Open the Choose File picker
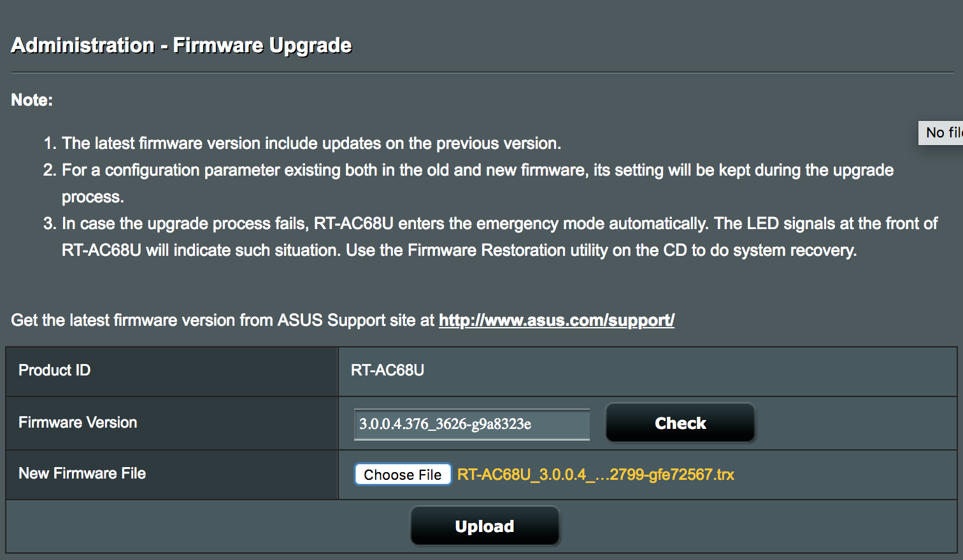This screenshot has width=963, height=560. click(x=403, y=475)
